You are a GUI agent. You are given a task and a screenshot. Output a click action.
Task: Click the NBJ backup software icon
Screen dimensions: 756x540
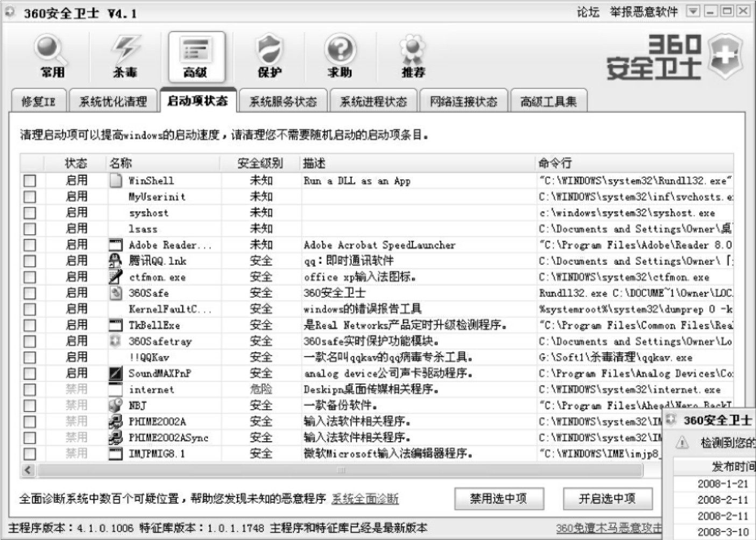click(116, 405)
